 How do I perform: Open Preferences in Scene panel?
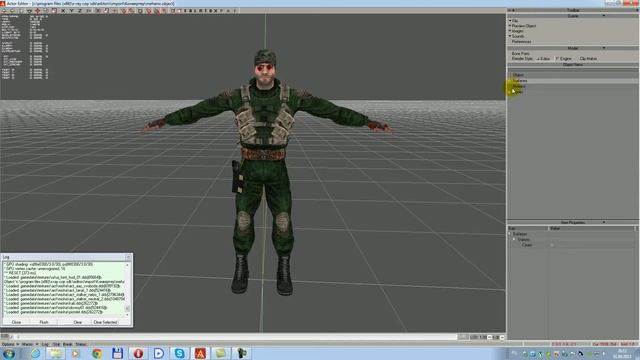[522, 42]
